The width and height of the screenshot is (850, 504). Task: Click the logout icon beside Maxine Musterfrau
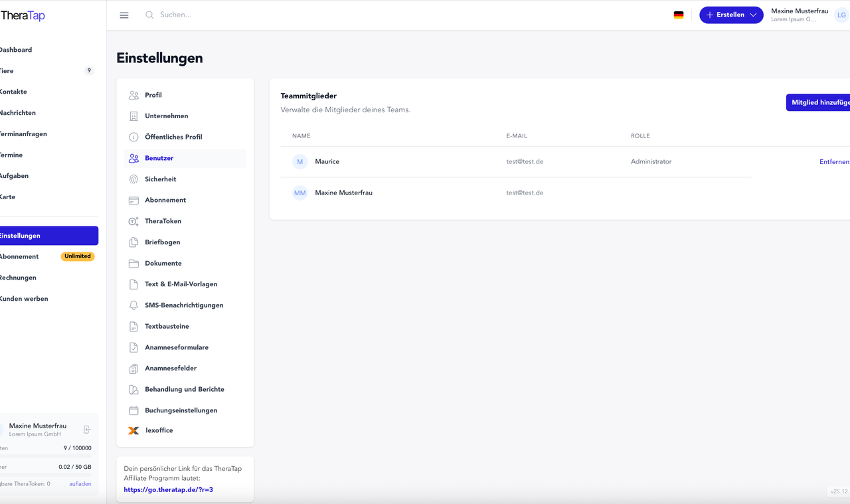87,430
